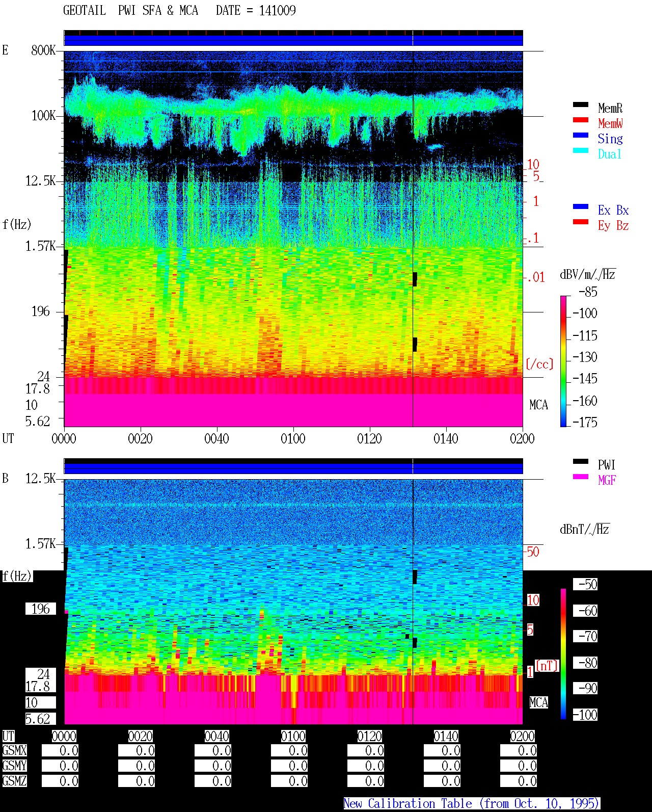Click the '-160' color scale value
Screen dimensions: 652x812
(x=585, y=401)
